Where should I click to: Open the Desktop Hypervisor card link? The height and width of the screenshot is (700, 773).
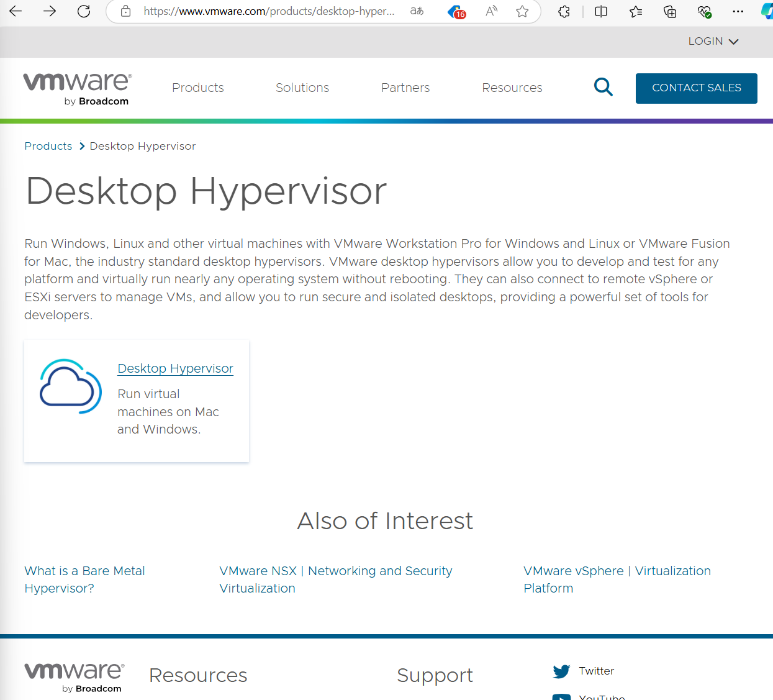tap(176, 368)
